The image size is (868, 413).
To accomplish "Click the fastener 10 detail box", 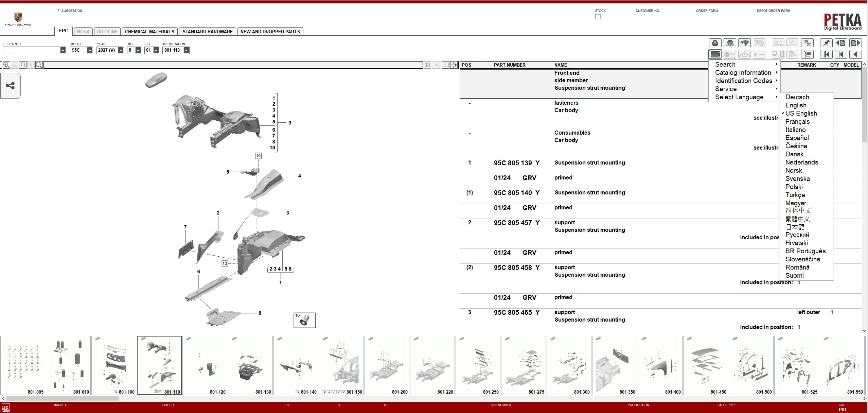I will (304, 320).
